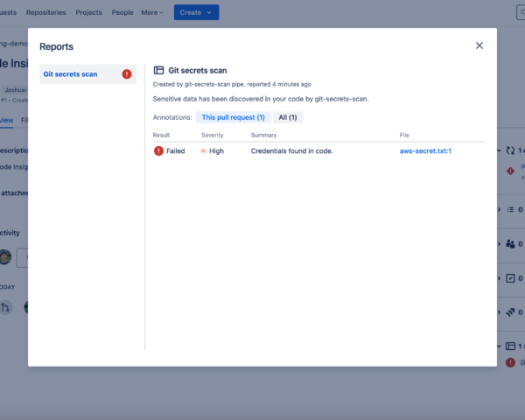
Task: Click the High severity arrow icon
Action: pyautogui.click(x=204, y=151)
